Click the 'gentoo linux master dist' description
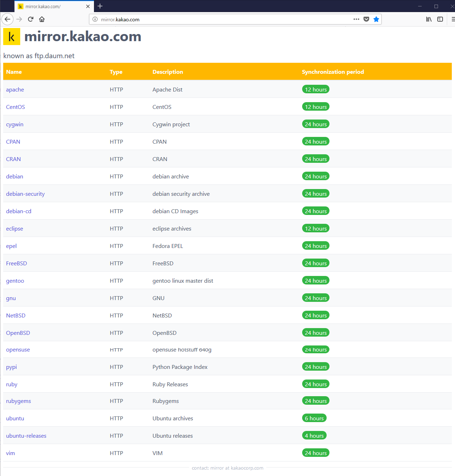 tap(183, 281)
